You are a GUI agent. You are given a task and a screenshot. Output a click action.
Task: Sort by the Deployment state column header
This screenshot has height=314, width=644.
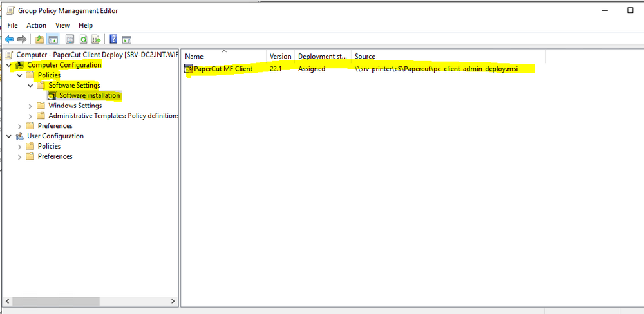(323, 56)
